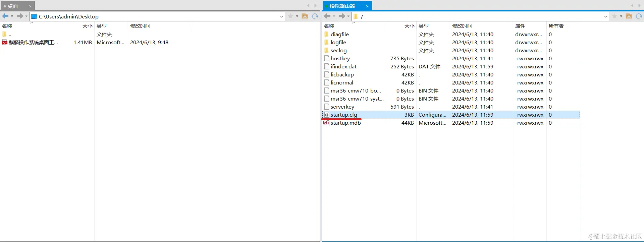
Task: Open forward history dropdown in remote pane
Action: [348, 16]
